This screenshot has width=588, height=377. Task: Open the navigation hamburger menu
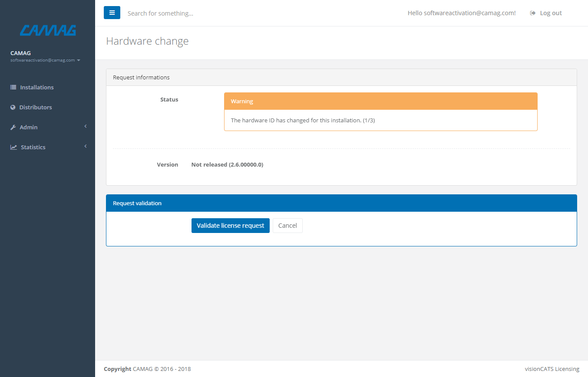coord(112,13)
